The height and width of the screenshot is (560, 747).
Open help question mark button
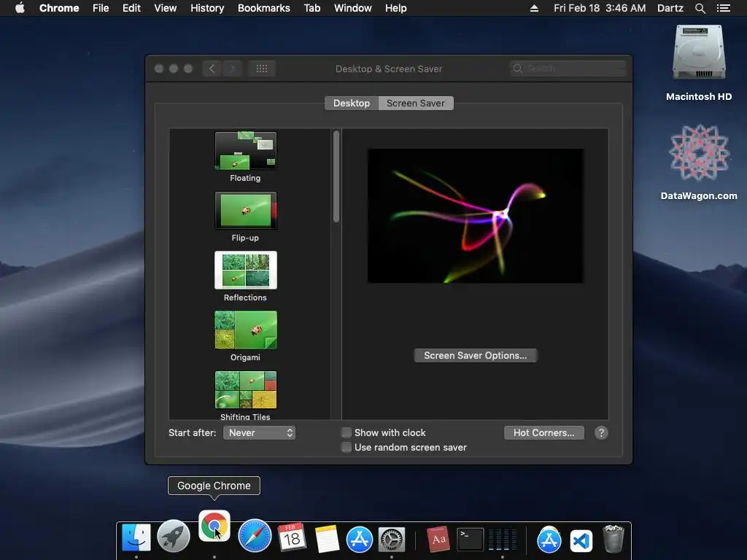[x=601, y=433]
